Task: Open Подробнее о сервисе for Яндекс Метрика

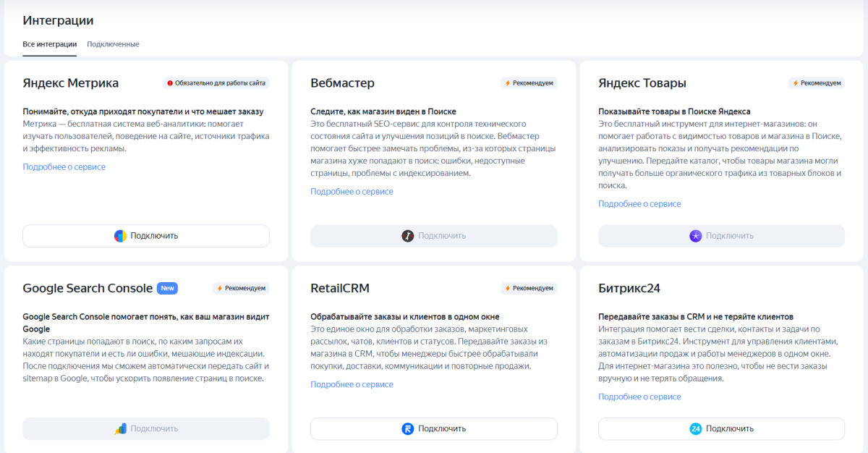Action: [64, 167]
